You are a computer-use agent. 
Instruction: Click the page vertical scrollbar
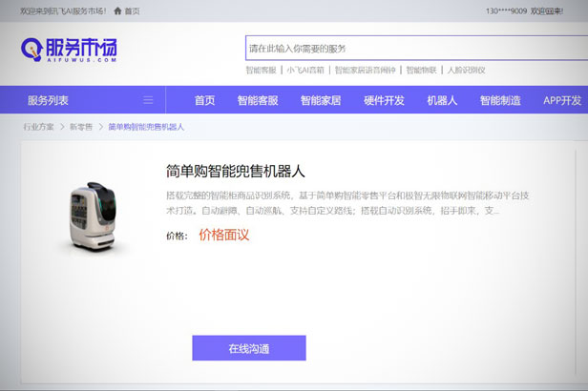pyautogui.click(x=576, y=261)
